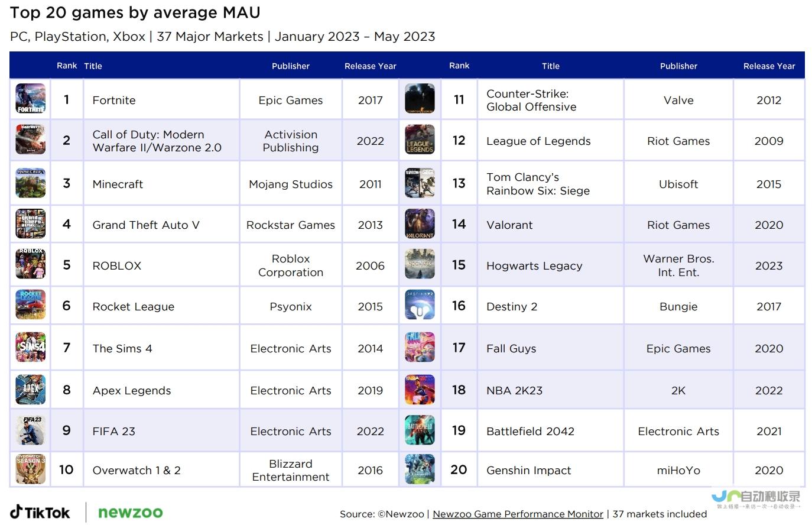
Task: Click the Bungie publisher cell
Action: tap(678, 306)
